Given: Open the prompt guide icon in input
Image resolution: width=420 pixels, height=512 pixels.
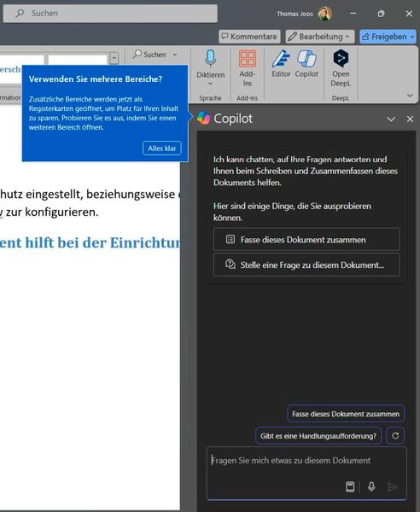Looking at the screenshot, I should [x=350, y=486].
